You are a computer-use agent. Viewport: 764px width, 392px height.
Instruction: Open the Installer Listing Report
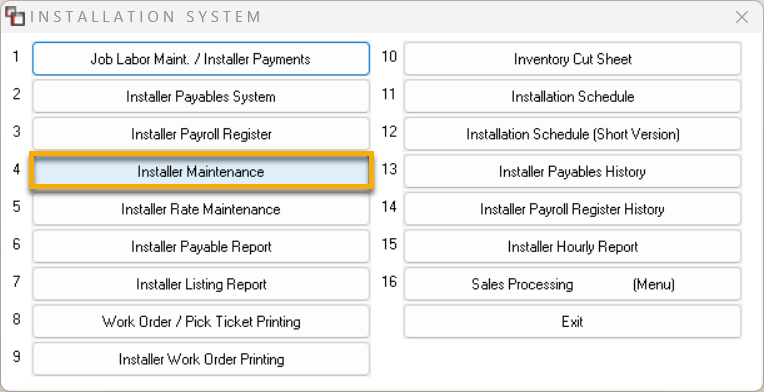coord(201,284)
